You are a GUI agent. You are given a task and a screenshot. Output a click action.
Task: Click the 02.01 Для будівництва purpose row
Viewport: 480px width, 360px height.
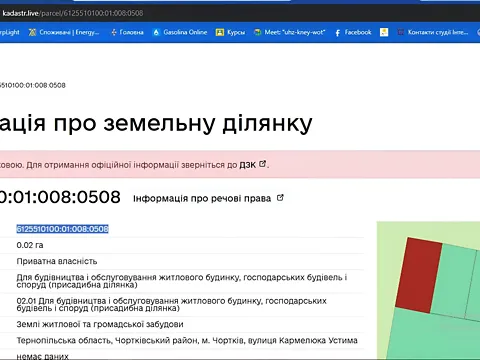[171, 304]
